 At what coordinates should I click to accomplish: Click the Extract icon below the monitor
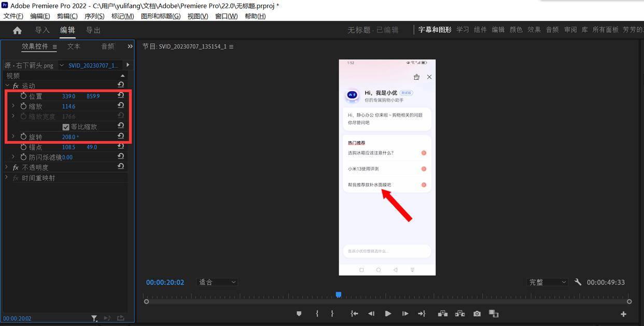[459, 314]
